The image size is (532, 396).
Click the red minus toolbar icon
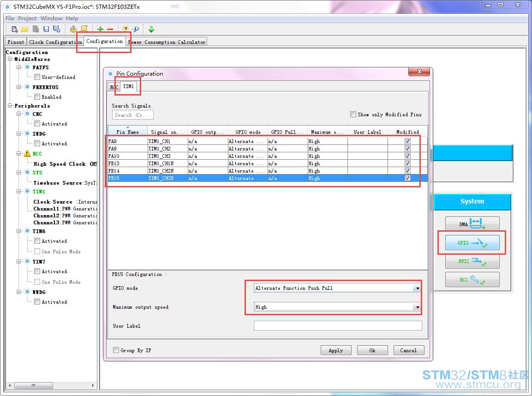click(110, 30)
